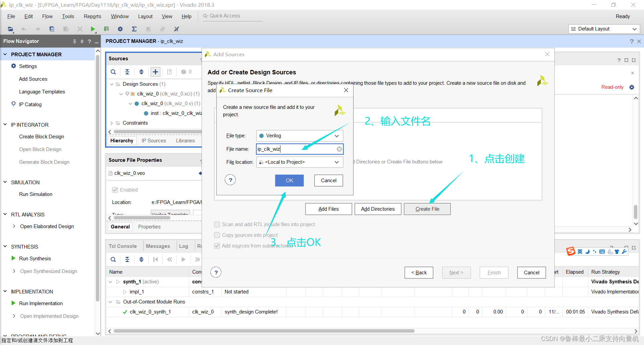Screen dimensions: 644x345
Task: Toggle the Enabled checkbox in Source File Properties
Action: click(x=115, y=190)
